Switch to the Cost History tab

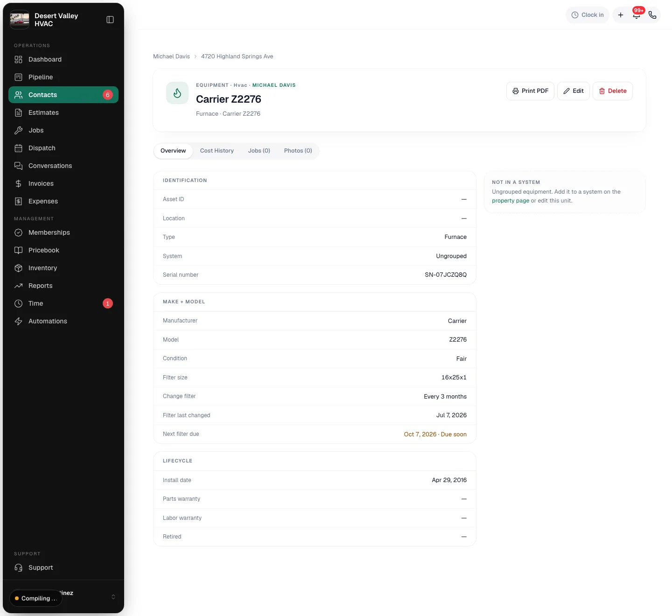pos(217,151)
